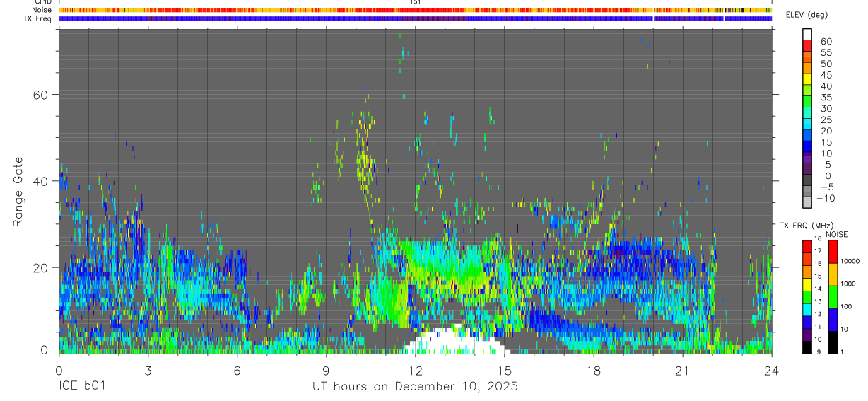Image resolution: width=868 pixels, height=401 pixels.
Task: Click the ELEV scale value 45
Action: click(x=826, y=75)
